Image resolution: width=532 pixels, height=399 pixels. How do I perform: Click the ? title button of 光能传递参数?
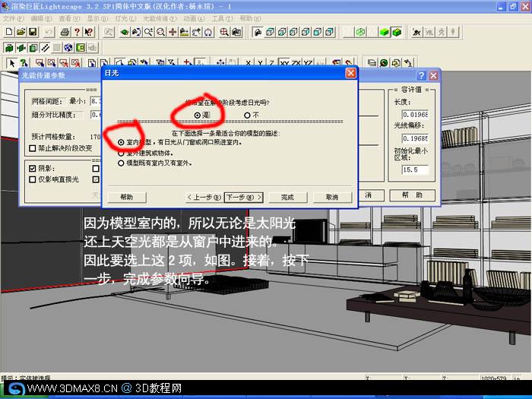[x=421, y=76]
